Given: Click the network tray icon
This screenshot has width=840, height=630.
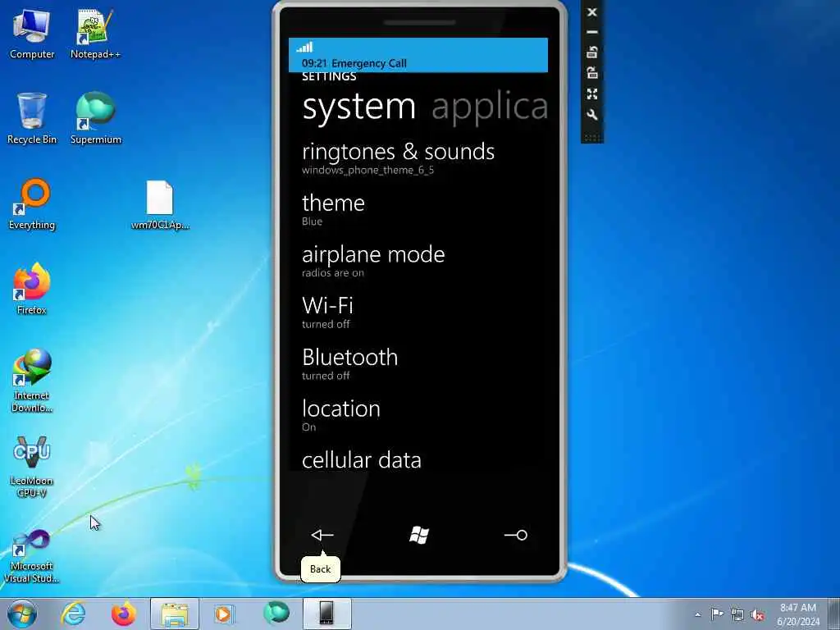Looking at the screenshot, I should (737, 614).
